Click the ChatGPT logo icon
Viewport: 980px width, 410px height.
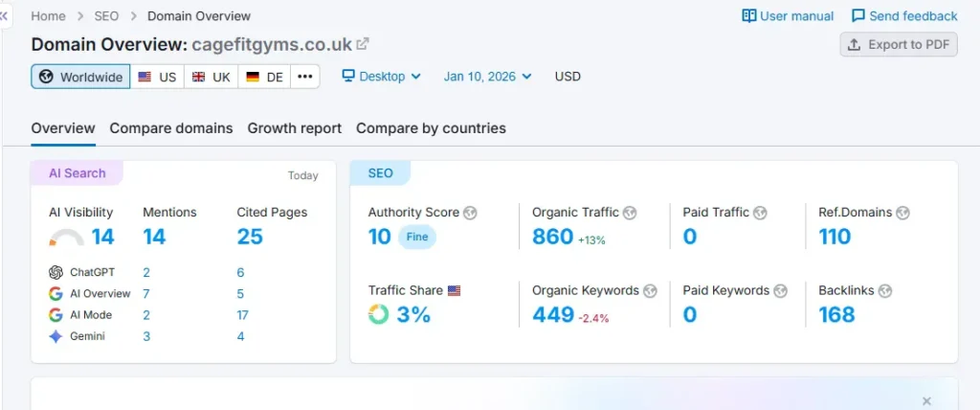pyautogui.click(x=56, y=272)
